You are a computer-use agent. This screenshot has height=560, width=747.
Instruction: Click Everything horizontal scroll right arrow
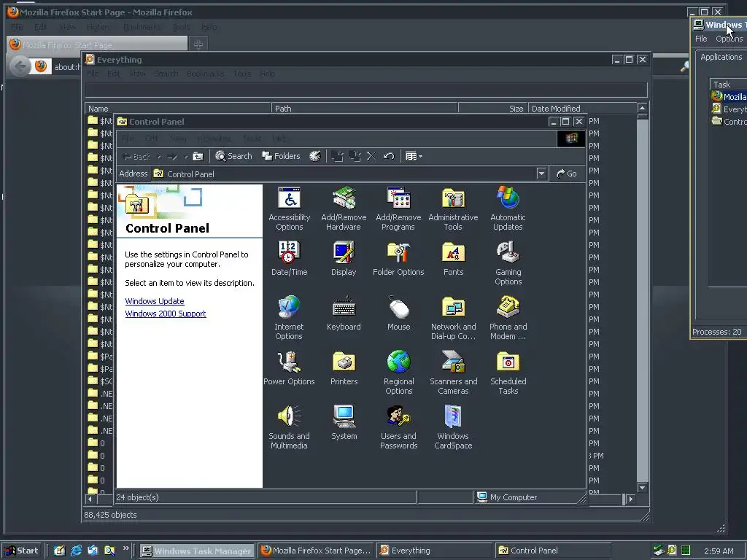[x=631, y=499]
